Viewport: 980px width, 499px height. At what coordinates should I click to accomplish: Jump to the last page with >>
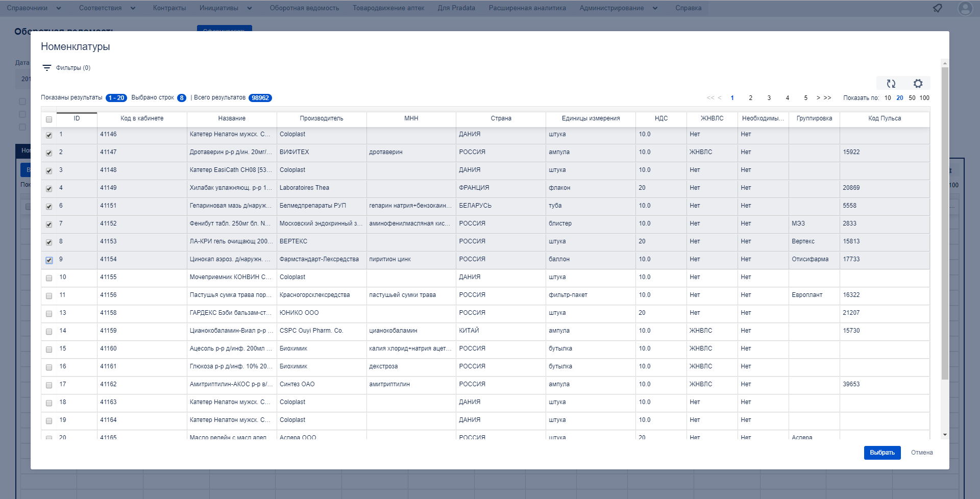[x=827, y=98]
